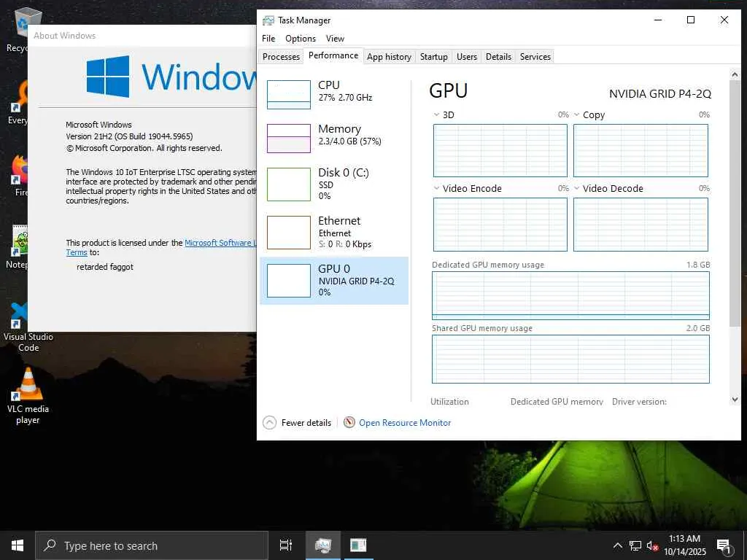Screen dimensions: 747x560
Task: Open the notification center icon
Action: (x=724, y=546)
